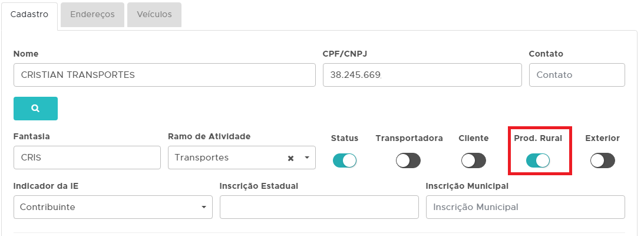Expand the Ramo de Atividade dropdown arrow
This screenshot has width=644, height=236.
pos(306,158)
